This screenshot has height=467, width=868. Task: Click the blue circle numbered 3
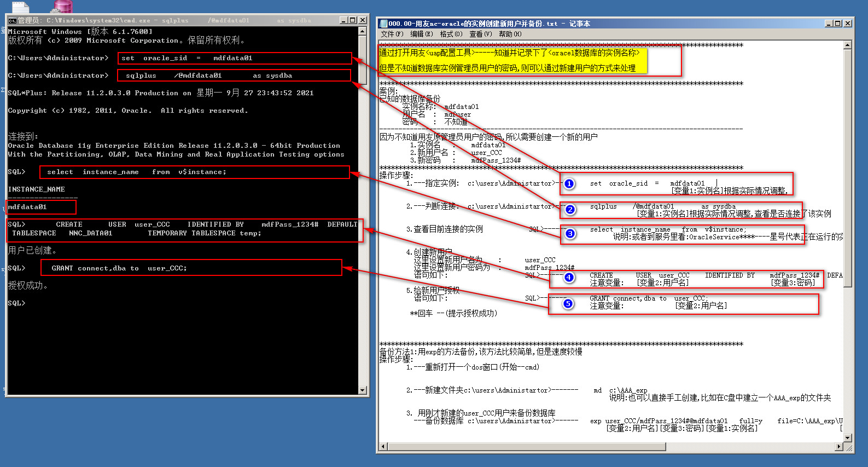(x=570, y=233)
